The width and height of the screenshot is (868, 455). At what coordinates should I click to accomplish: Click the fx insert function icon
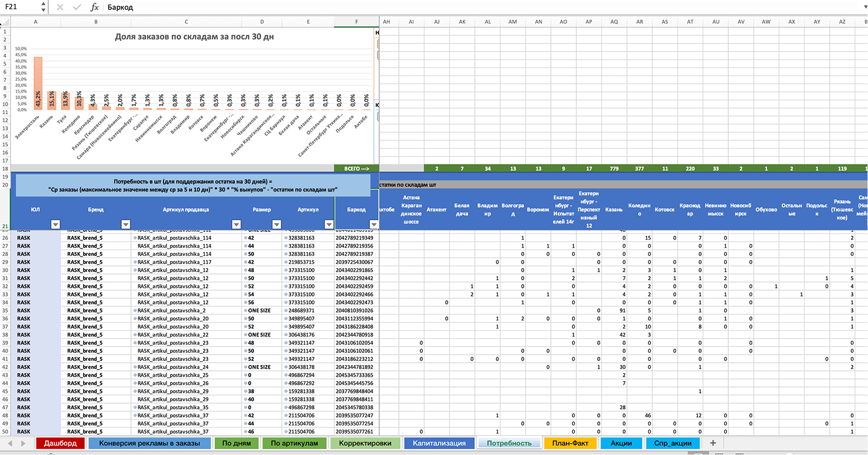point(95,8)
